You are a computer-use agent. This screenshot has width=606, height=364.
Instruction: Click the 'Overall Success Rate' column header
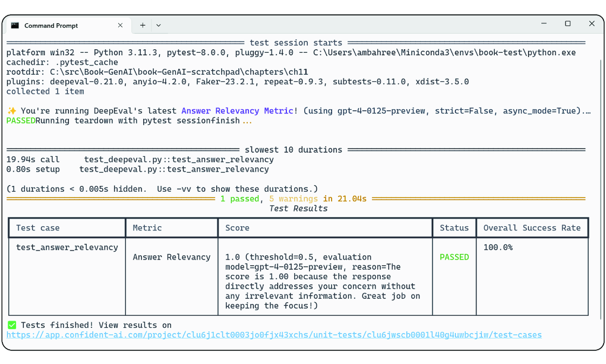[532, 228]
